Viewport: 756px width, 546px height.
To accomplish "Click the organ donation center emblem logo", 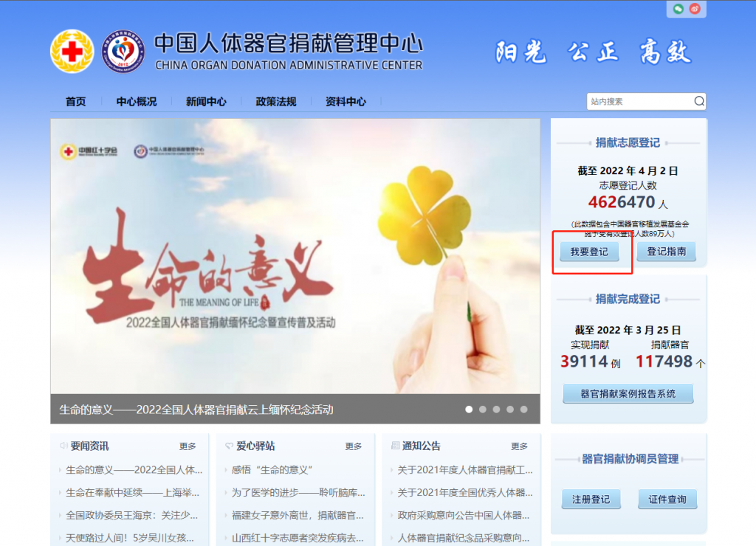I will (123, 52).
